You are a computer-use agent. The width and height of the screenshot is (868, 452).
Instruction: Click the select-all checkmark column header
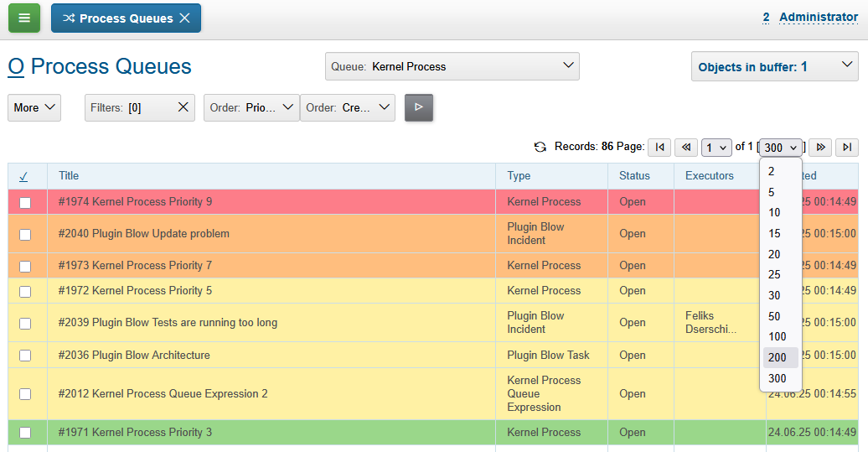pos(23,176)
